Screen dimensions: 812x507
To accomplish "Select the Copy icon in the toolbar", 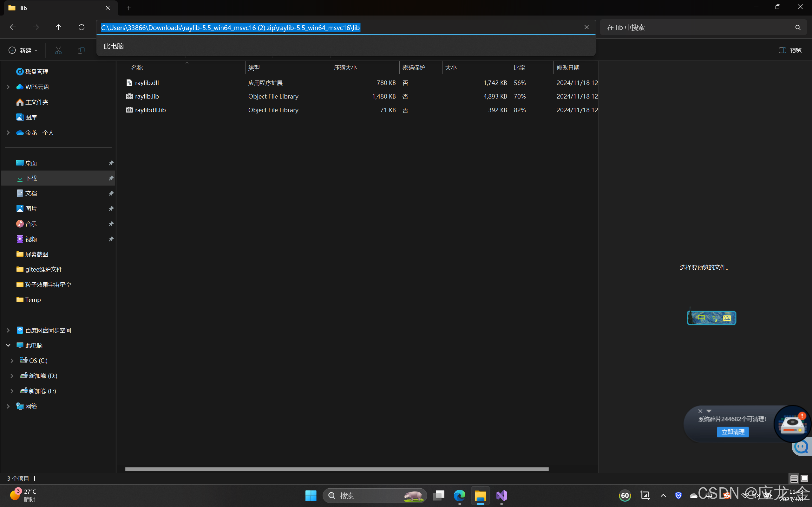I will click(81, 50).
